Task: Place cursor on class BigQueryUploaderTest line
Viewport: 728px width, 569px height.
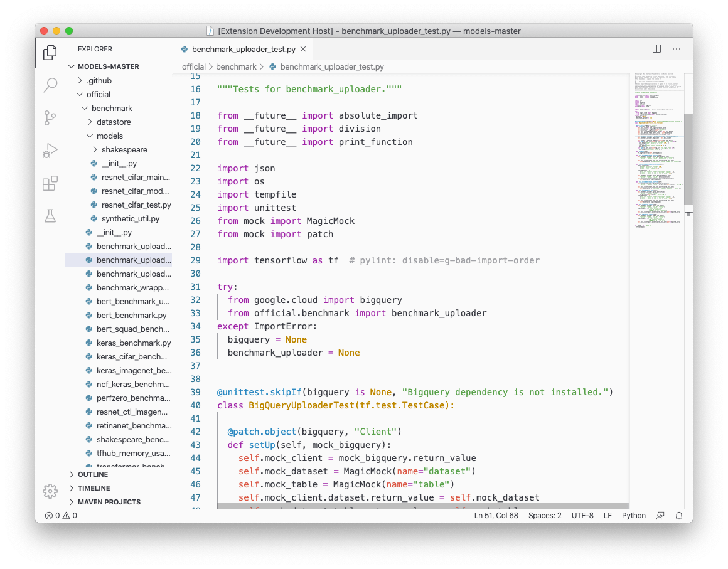Action: click(336, 405)
